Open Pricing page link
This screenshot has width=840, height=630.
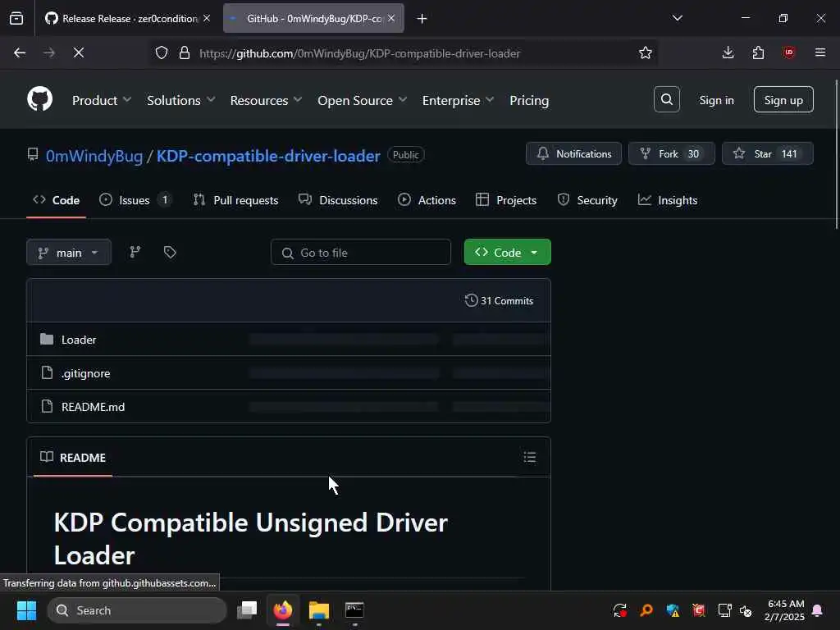click(x=529, y=100)
